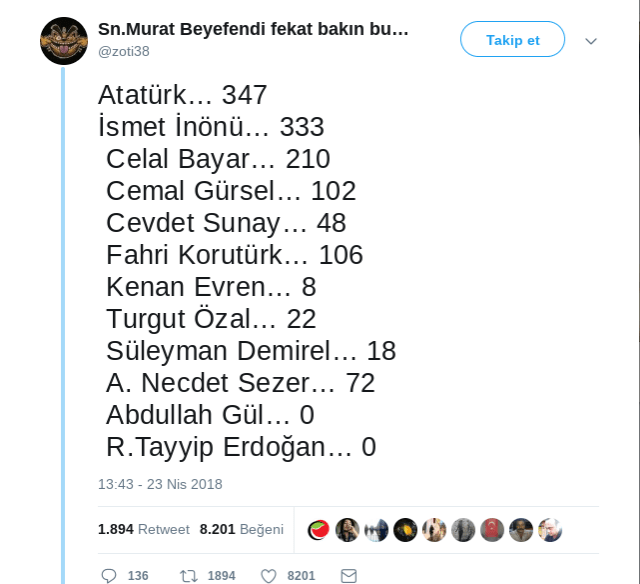The height and width of the screenshot is (584, 640).
Task: View the 8.201 Beğeni likes list
Action: (241, 529)
